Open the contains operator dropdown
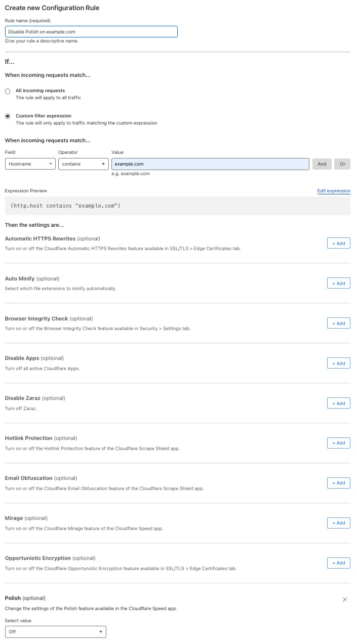The width and height of the screenshot is (357, 644). (x=84, y=164)
